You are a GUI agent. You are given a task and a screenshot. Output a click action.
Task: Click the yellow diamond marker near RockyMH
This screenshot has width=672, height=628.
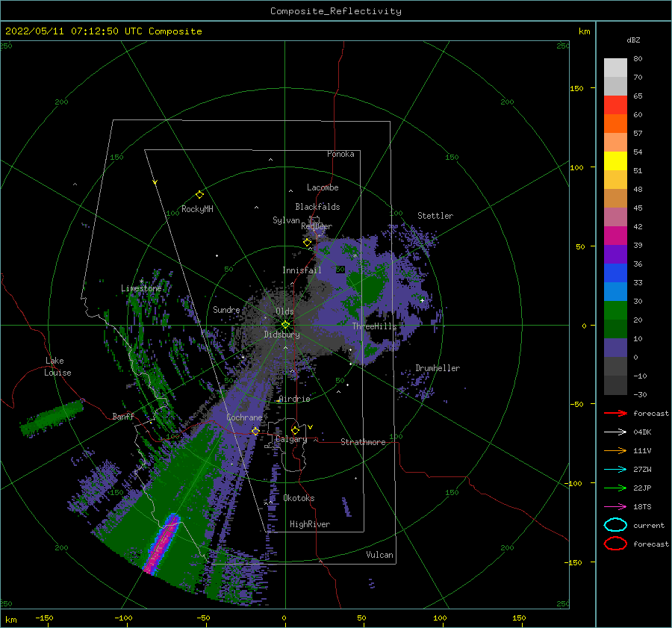point(199,195)
